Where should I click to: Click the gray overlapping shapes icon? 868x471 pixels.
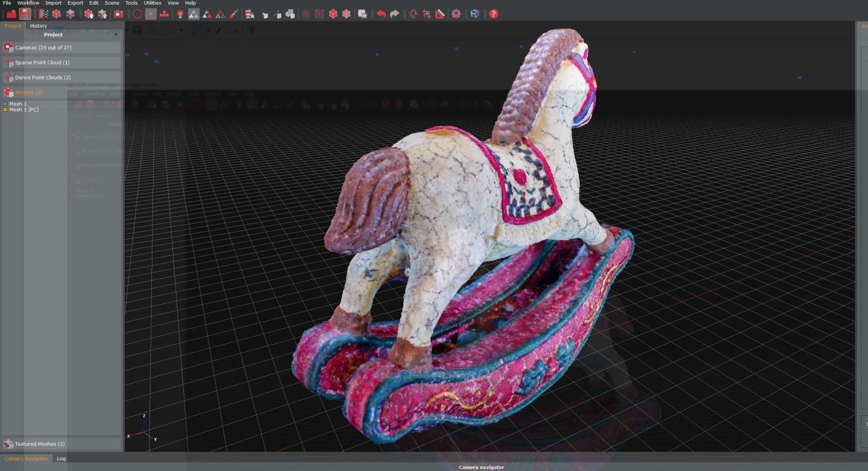pos(290,14)
